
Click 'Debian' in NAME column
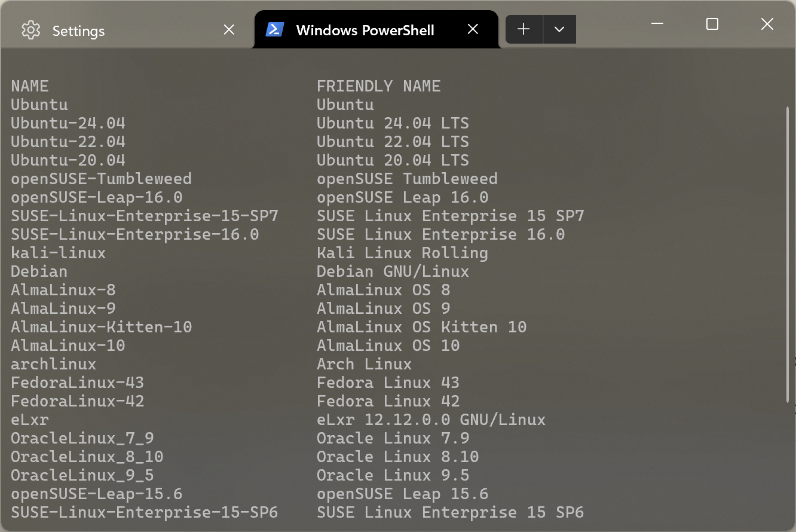(x=39, y=271)
